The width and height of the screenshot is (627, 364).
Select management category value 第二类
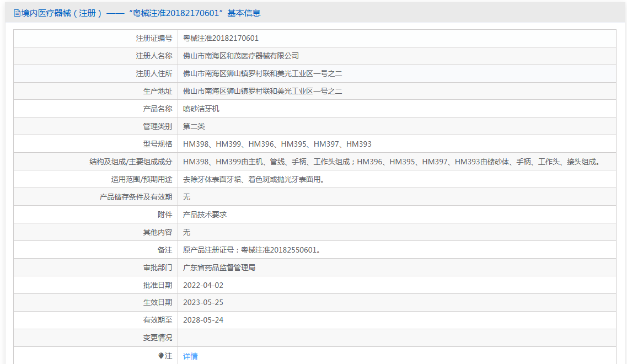(194, 126)
